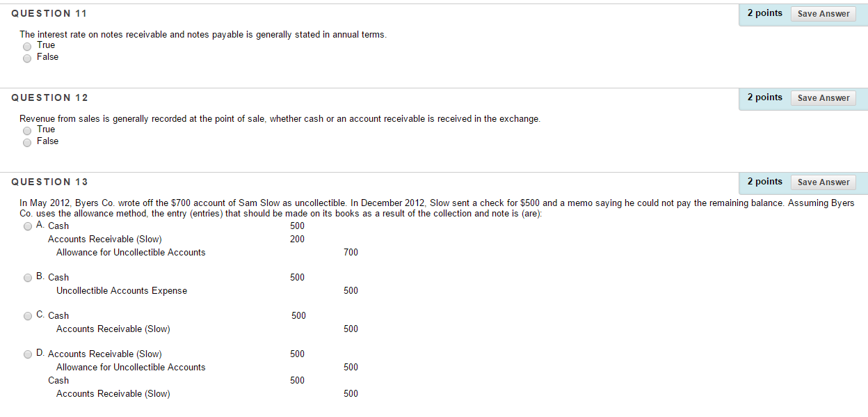
Task: Click the QUESTION 13 heading
Action: (x=49, y=182)
